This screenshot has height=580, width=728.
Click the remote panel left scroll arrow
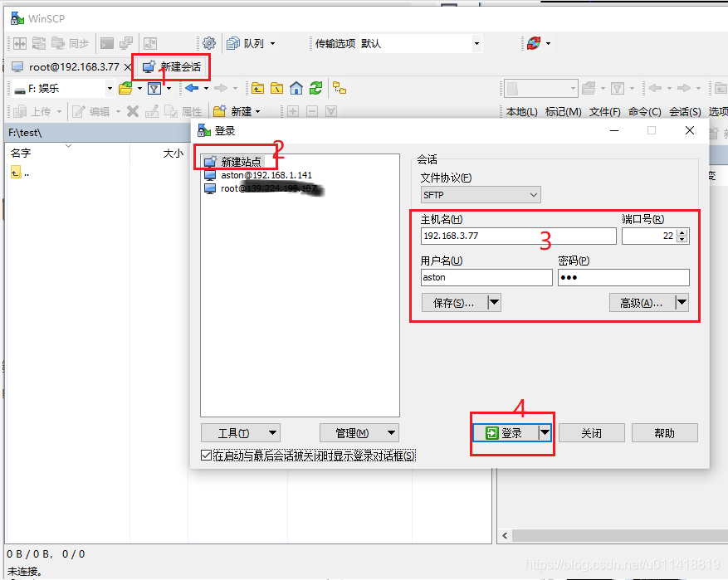tap(505, 536)
